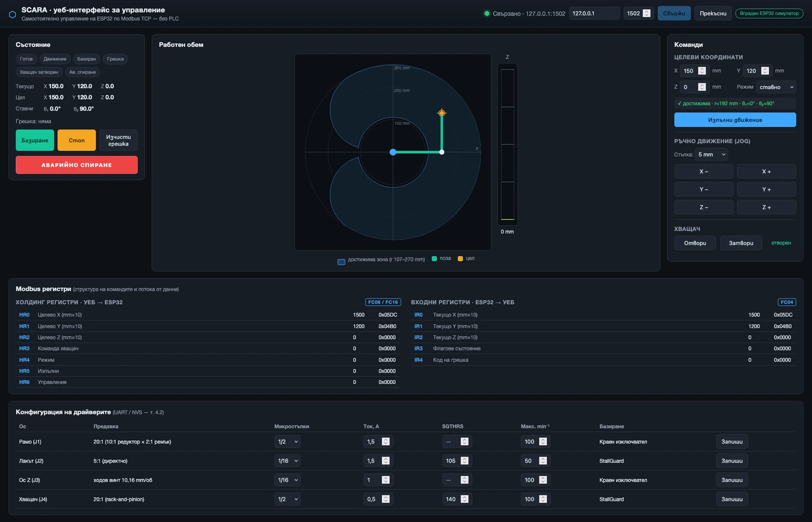Click the green connection status dot

click(x=487, y=14)
